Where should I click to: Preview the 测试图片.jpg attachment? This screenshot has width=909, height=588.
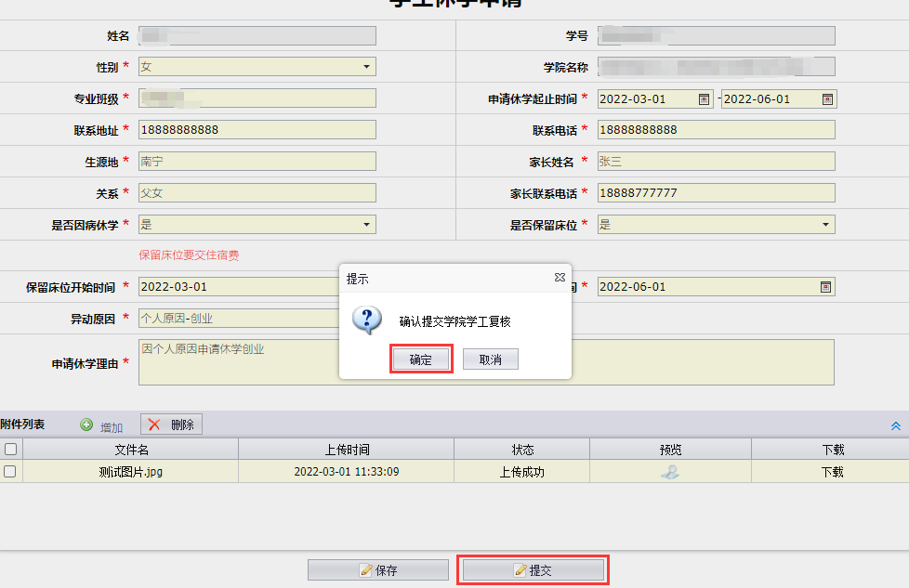point(669,472)
